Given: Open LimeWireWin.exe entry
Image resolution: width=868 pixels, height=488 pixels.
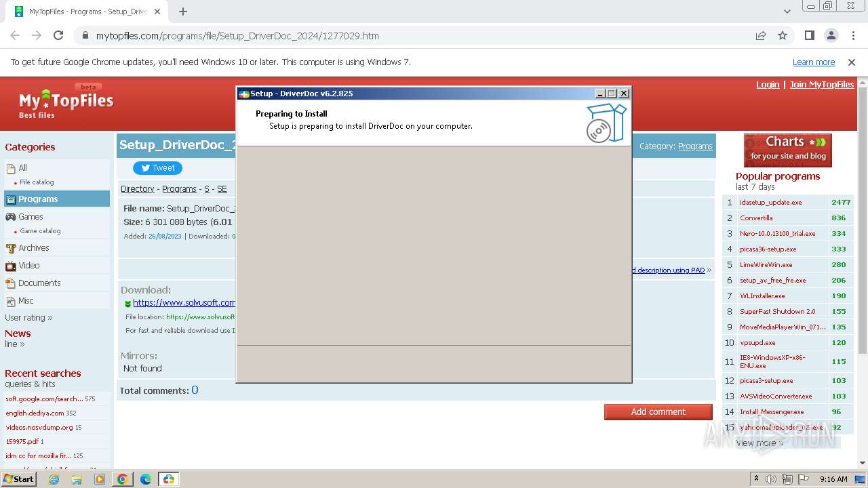Looking at the screenshot, I should 766,264.
